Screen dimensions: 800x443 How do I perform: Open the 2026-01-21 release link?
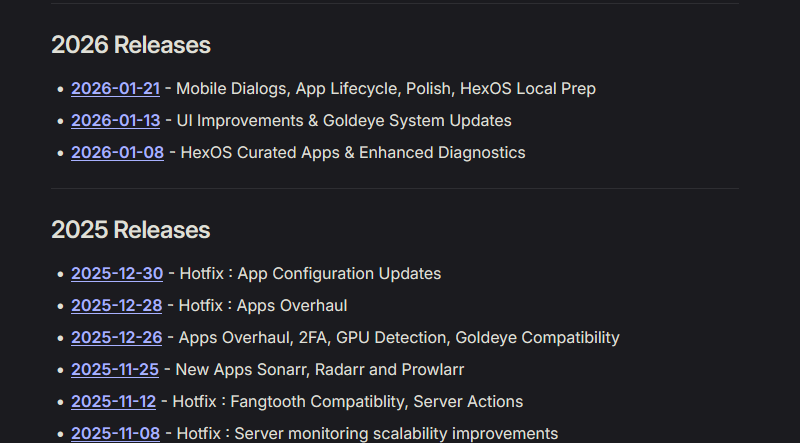point(115,89)
